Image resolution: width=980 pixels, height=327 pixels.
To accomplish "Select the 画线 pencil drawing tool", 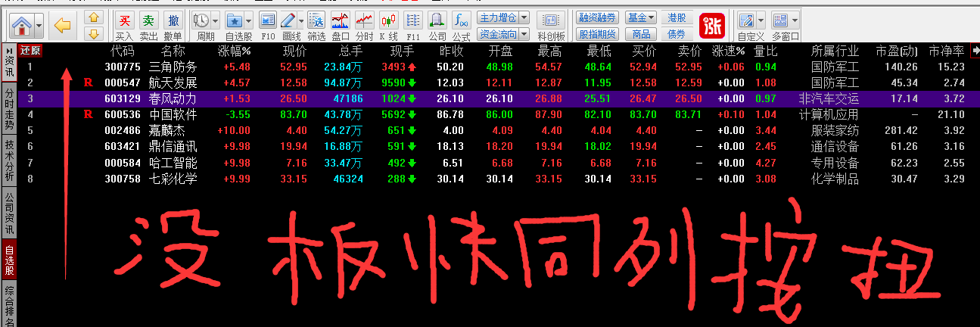I will pyautogui.click(x=288, y=20).
